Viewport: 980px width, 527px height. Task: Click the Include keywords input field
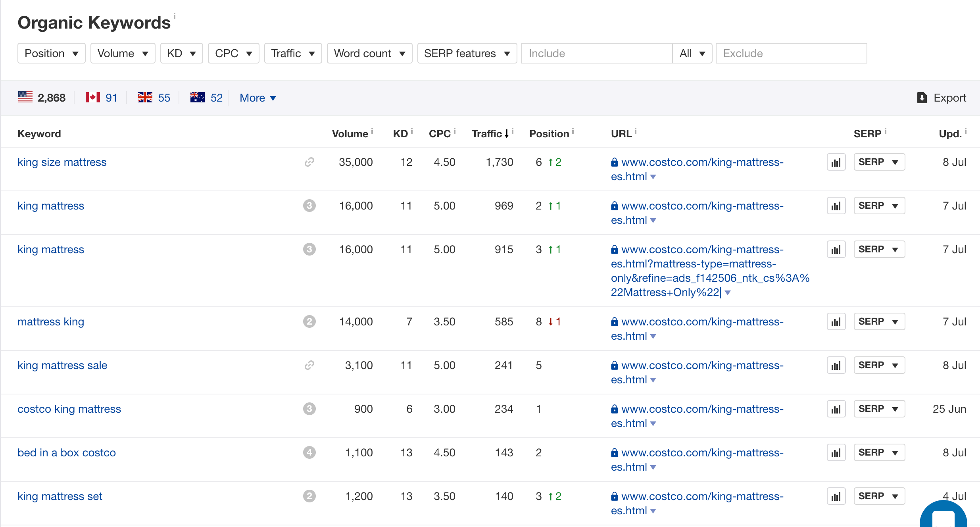pyautogui.click(x=597, y=53)
